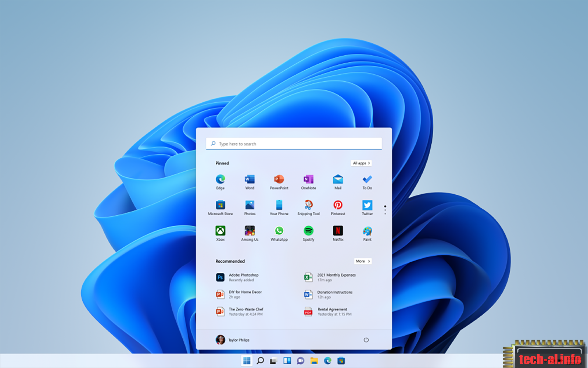Open the Netflix app
Screen dimensions: 588x368
(x=338, y=234)
